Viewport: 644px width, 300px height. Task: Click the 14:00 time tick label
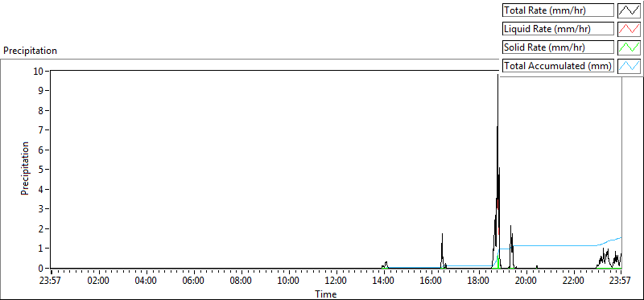pyautogui.click(x=384, y=282)
